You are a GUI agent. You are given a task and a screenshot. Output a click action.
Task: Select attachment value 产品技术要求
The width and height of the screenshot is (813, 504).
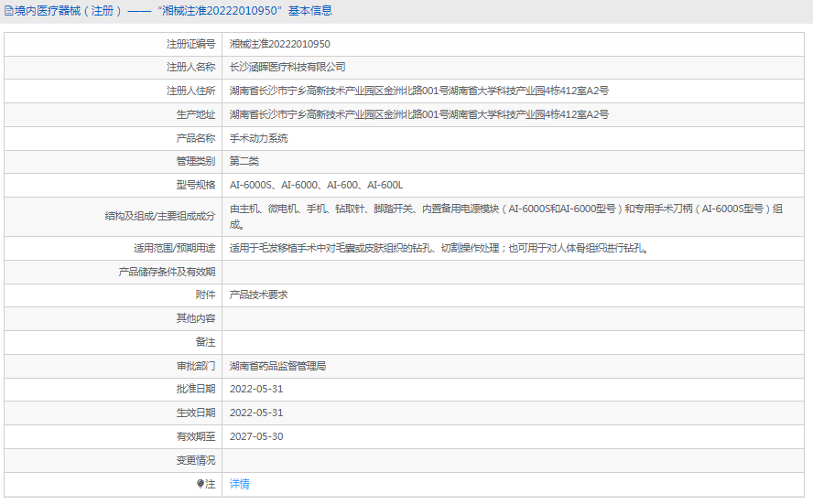click(259, 295)
